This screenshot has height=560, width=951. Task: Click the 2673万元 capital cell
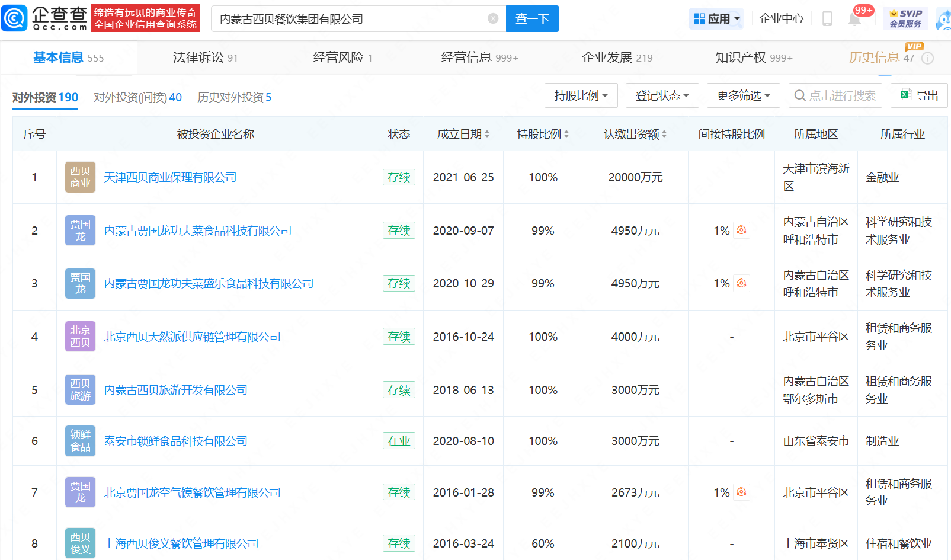coord(635,492)
